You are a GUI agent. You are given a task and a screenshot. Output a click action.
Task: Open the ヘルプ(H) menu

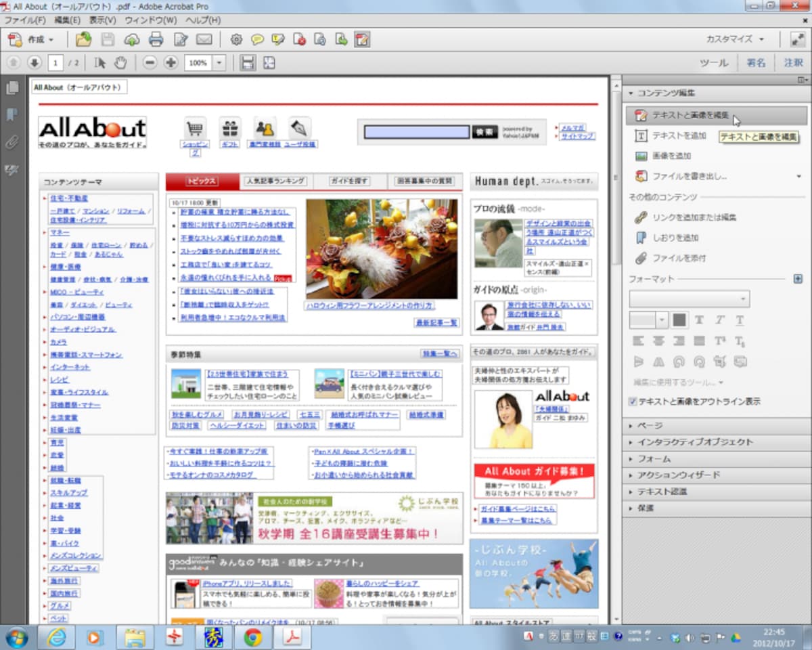coord(204,20)
